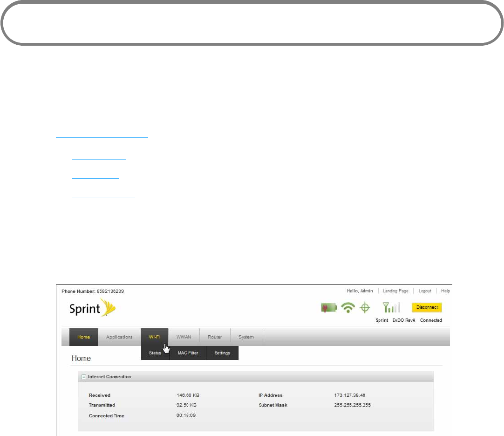Click the IP address value 173.127.38.48
Viewport: 504px width, 436px height.
pos(349,395)
